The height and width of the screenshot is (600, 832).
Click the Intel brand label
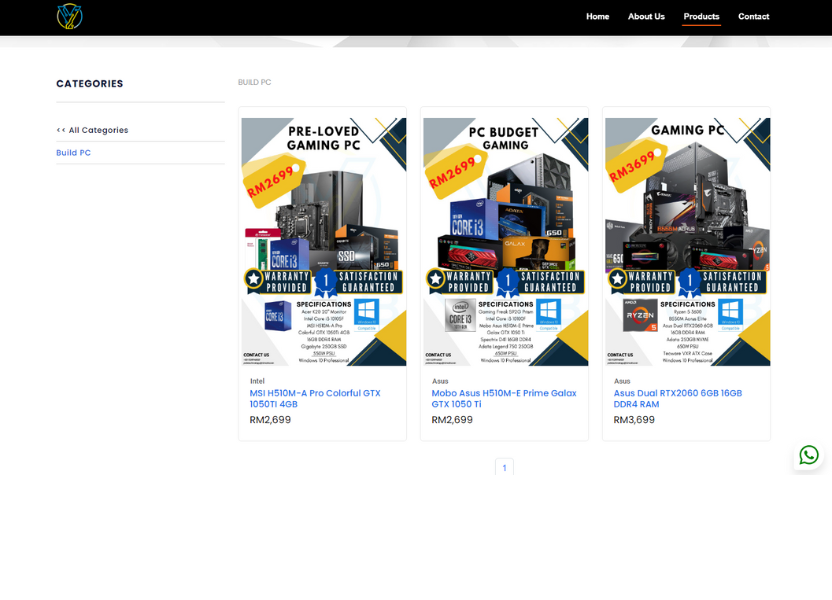pos(257,381)
